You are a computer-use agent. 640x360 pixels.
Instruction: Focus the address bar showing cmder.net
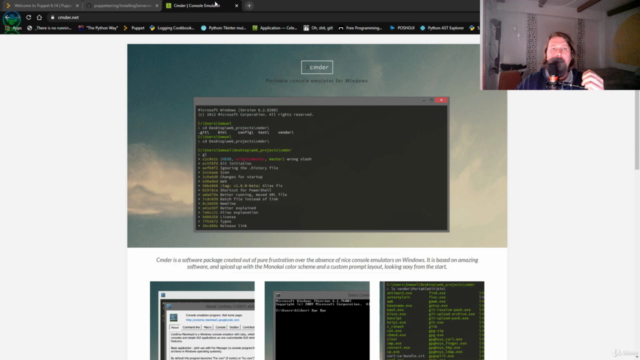coord(261,18)
